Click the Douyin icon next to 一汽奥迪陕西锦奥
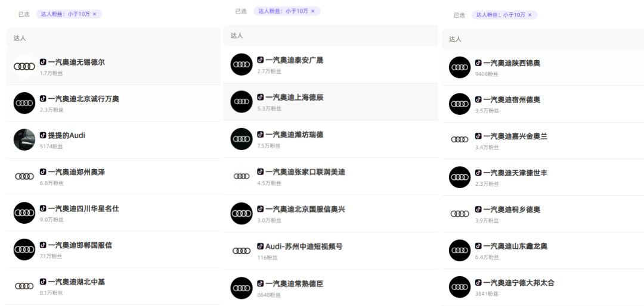Viewport: 644px width, 306px height. (478, 63)
